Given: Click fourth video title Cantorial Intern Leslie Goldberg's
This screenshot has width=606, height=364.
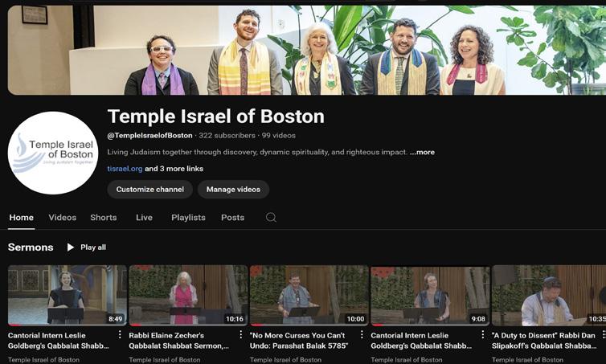Looking at the screenshot, I should point(421,341).
